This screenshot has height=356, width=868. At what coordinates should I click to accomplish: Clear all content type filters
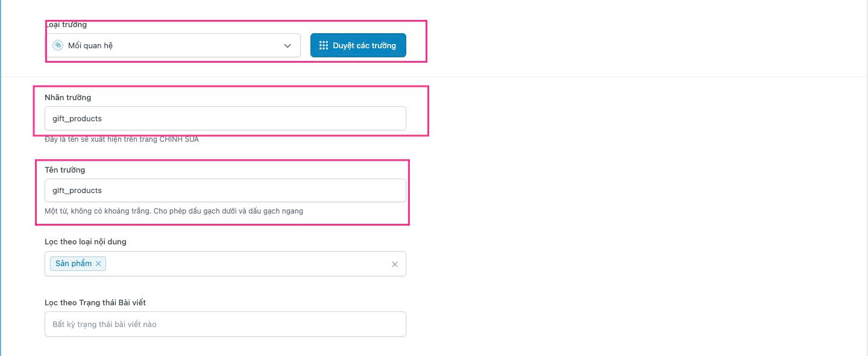pyautogui.click(x=395, y=264)
